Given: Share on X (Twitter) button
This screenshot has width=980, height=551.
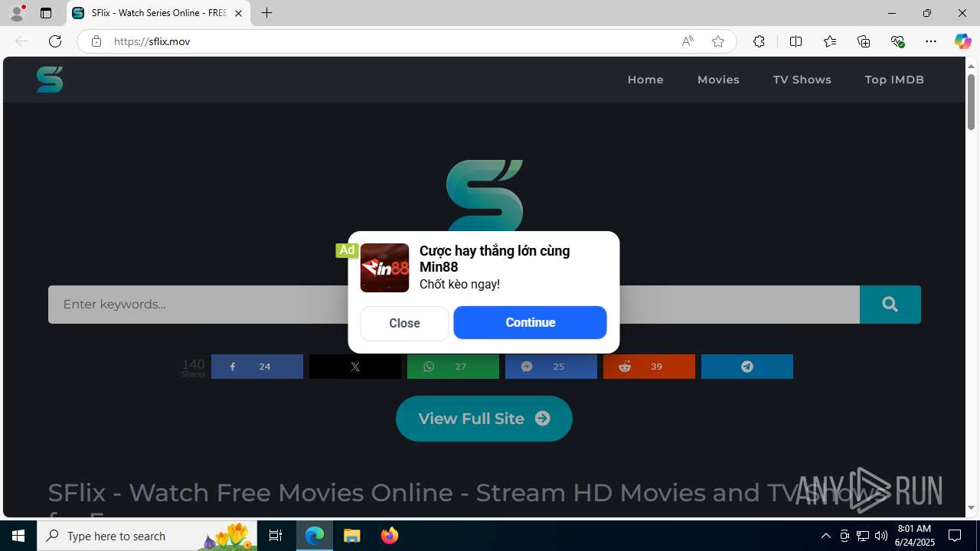Looking at the screenshot, I should click(355, 367).
